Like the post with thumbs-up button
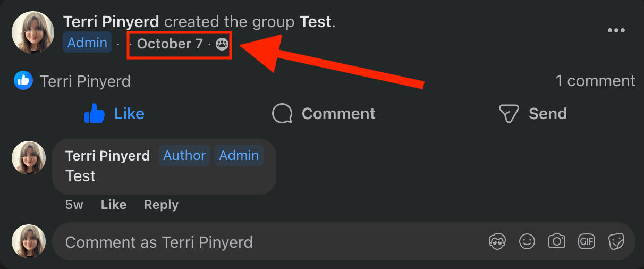The width and height of the screenshot is (644, 269). [x=114, y=114]
